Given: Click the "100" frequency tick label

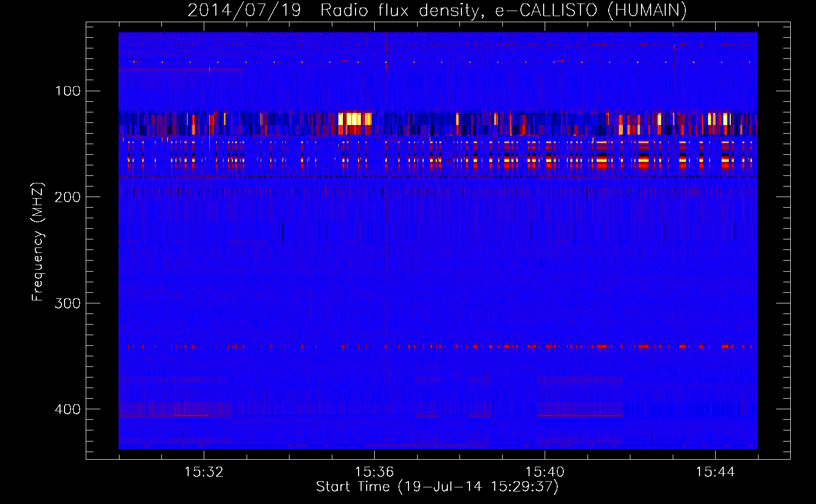Looking at the screenshot, I should click(x=68, y=91).
